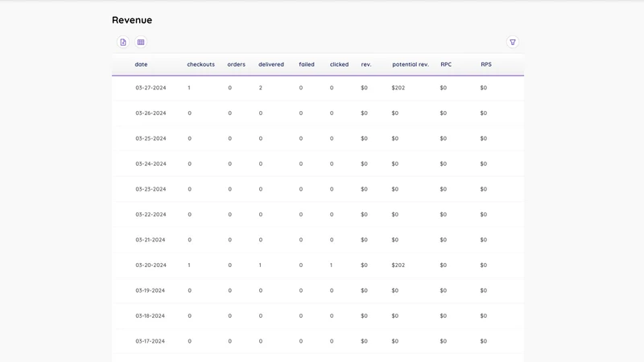Sort by the date column header
Image resolution: width=644 pixels, height=362 pixels.
click(141, 64)
